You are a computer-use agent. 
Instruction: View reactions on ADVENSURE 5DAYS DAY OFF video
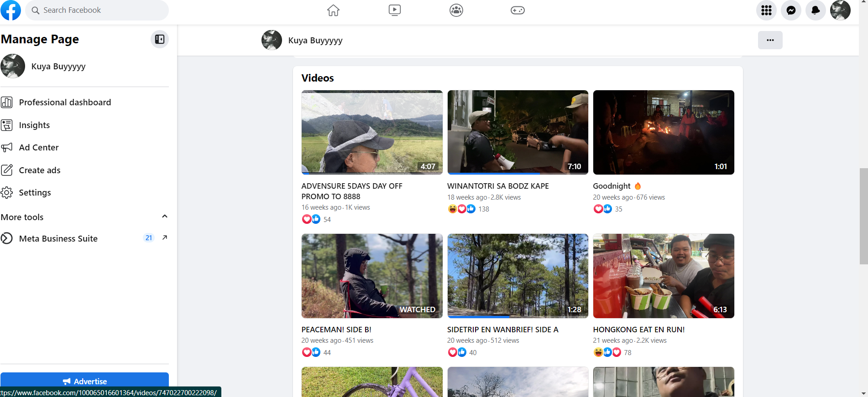(316, 219)
